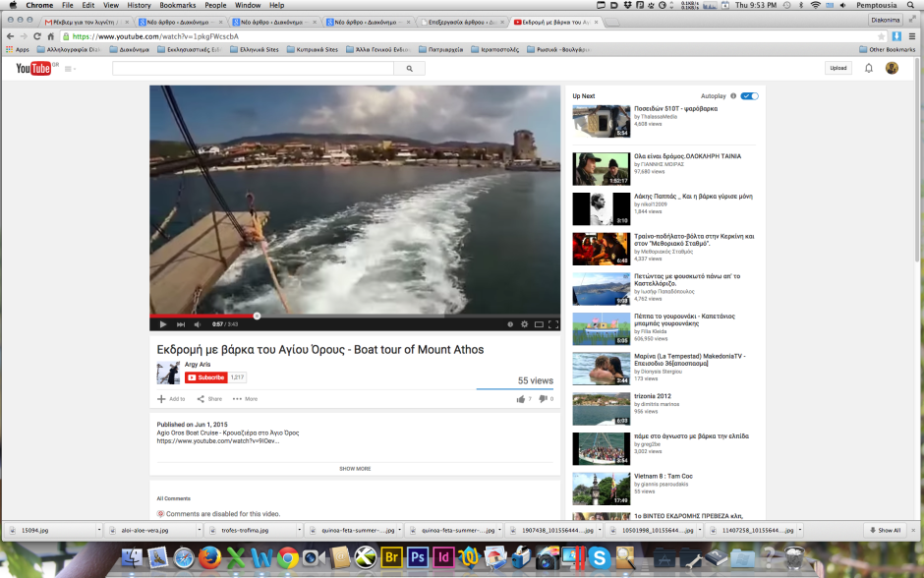Switch player to theater mode
Image resolution: width=924 pixels, height=578 pixels.
tap(538, 324)
